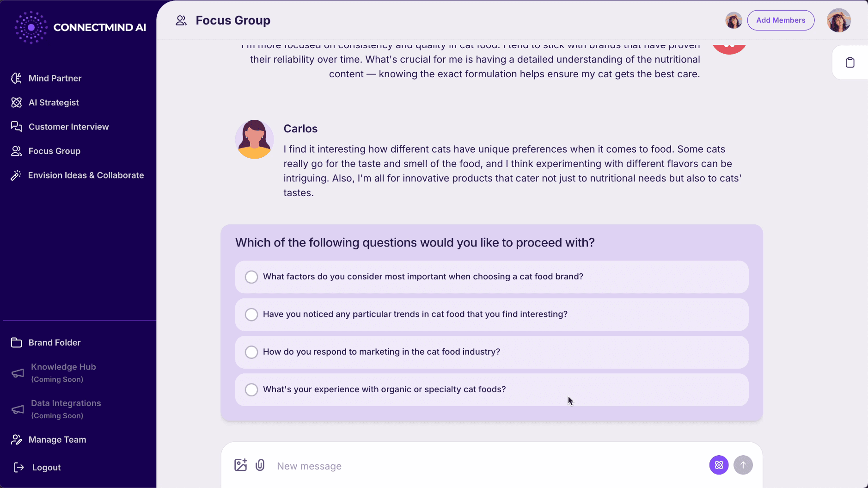
Task: Select the Focus Group people icon
Action: click(17, 151)
